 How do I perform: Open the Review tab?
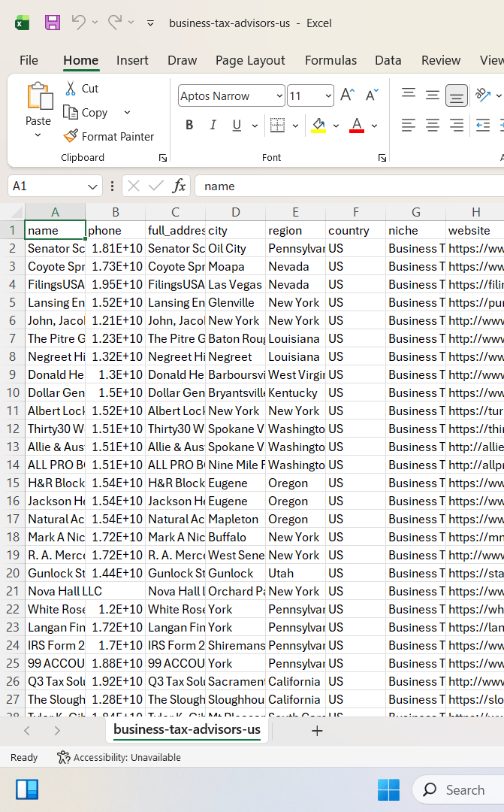441,60
